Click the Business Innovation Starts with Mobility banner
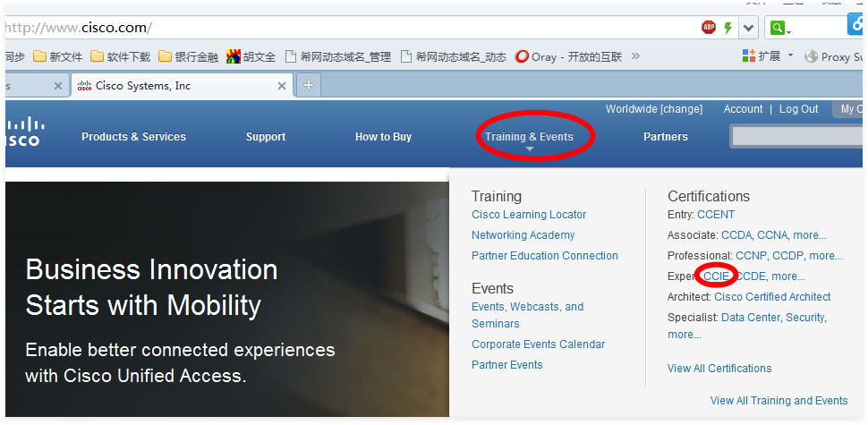 pos(227,299)
